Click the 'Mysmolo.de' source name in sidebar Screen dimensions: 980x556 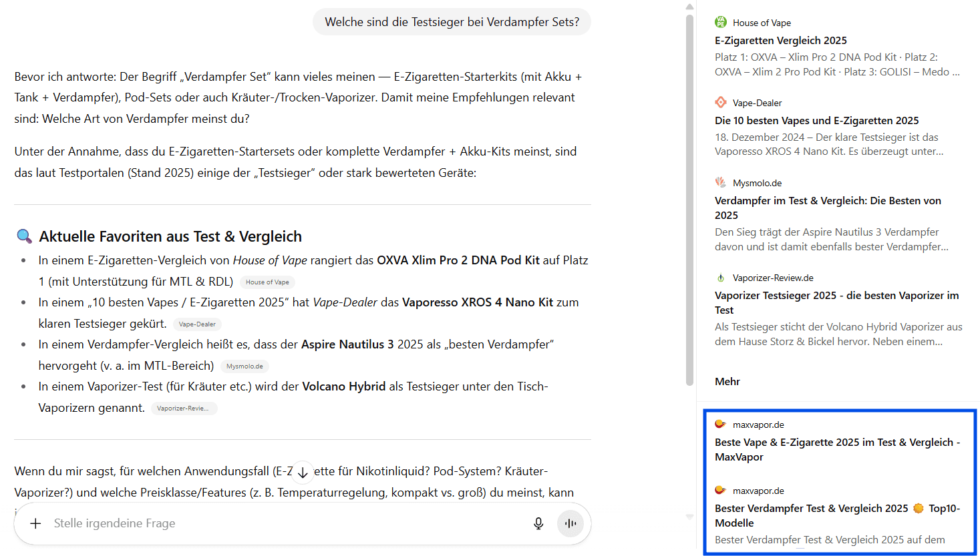[x=757, y=183]
